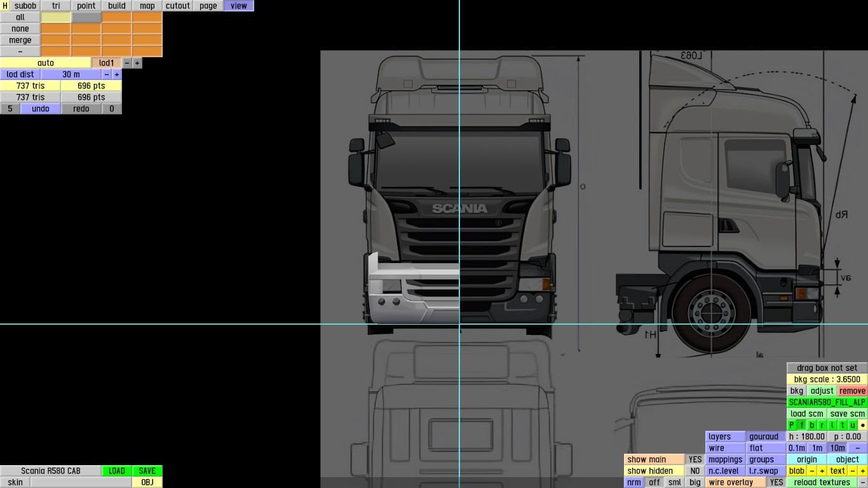Screen dimensions: 868x488
Task: Click the skin button
Action: [15, 482]
